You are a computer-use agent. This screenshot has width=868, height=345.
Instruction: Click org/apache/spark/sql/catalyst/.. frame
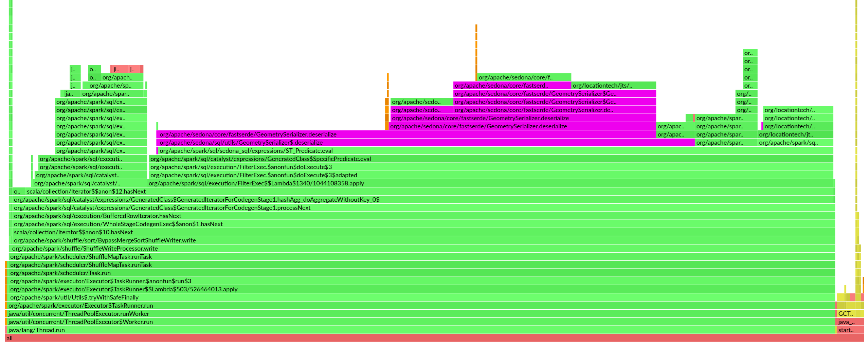pyautogui.click(x=90, y=183)
